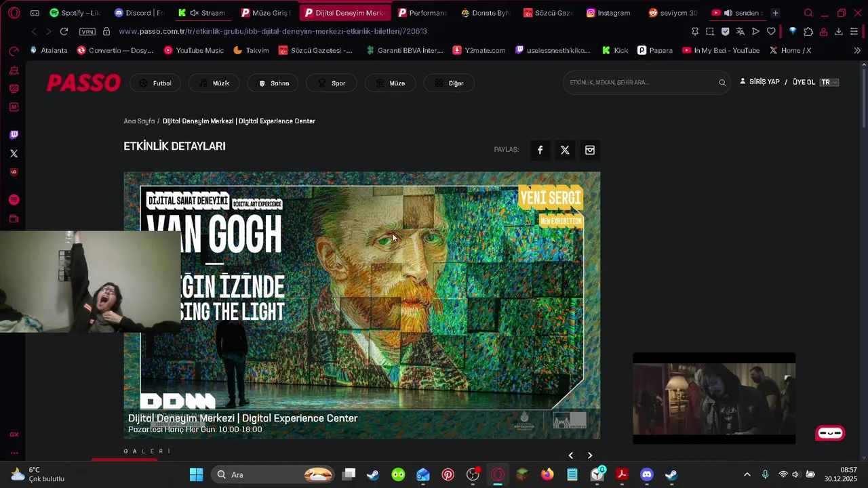Viewport: 868px width, 488px height.
Task: Switch to the Müze Giriş tab
Action: (265, 13)
